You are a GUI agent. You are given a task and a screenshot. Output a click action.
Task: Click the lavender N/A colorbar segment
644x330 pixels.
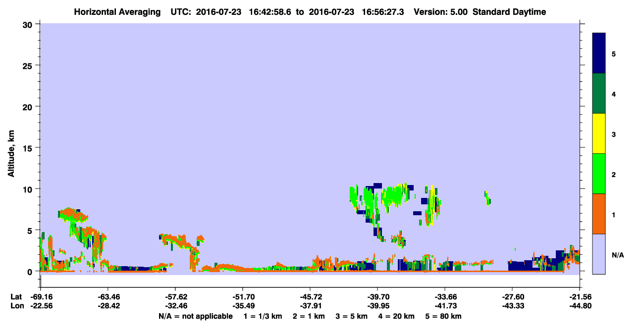[599, 254]
